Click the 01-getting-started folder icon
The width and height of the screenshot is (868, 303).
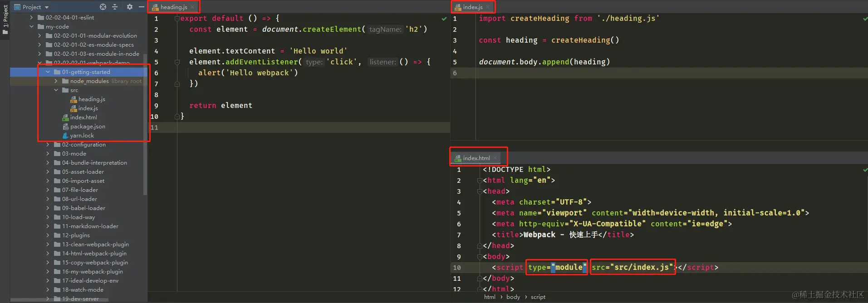click(57, 72)
